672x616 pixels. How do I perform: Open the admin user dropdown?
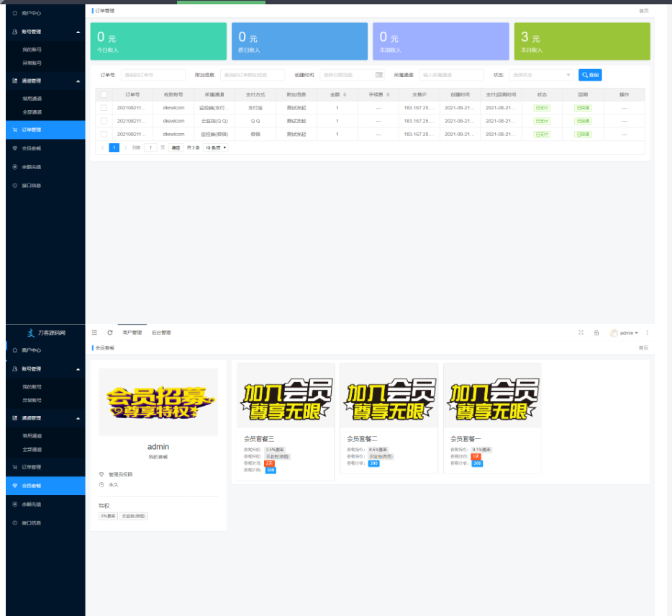click(x=625, y=332)
